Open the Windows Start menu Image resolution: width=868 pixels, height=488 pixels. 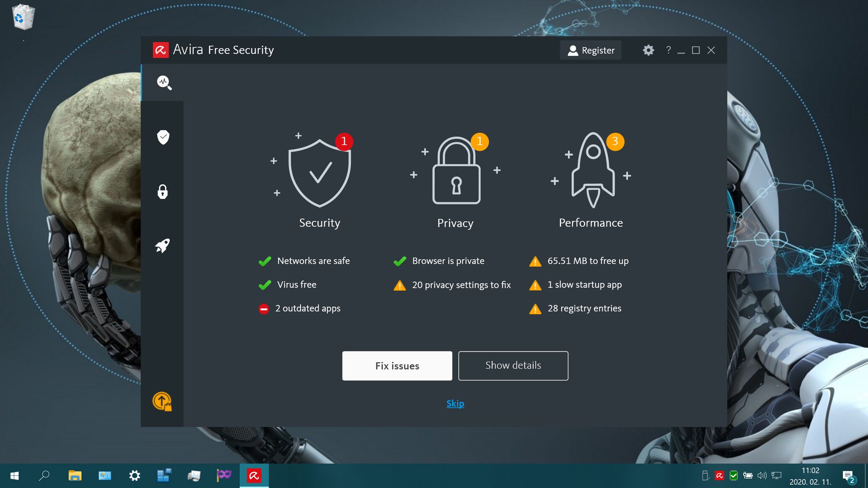(x=15, y=476)
